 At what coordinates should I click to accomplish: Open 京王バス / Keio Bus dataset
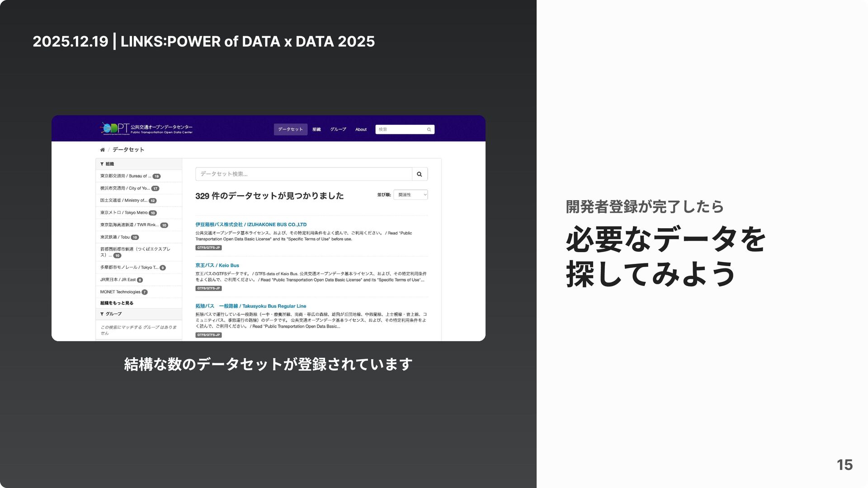pos(217,266)
